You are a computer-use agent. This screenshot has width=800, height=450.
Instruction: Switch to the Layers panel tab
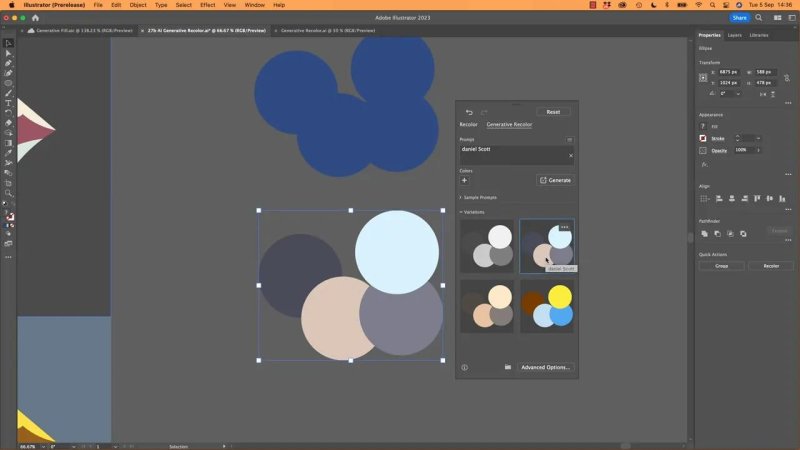(x=735, y=35)
